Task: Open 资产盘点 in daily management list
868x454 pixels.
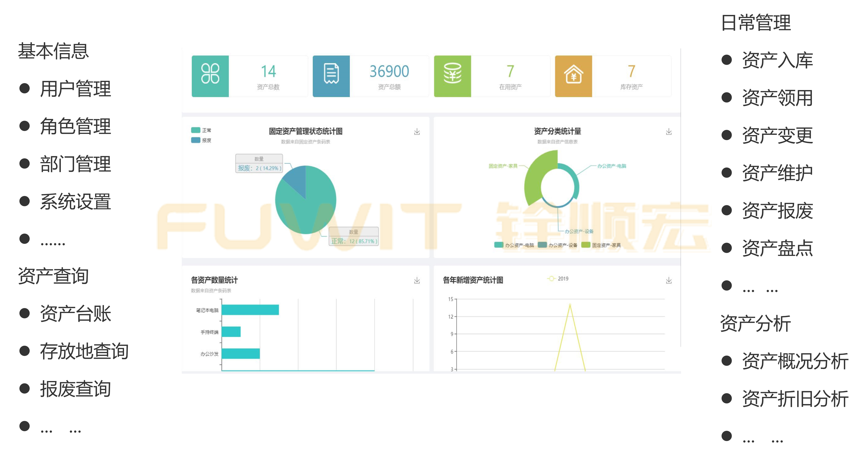Action: (x=777, y=248)
